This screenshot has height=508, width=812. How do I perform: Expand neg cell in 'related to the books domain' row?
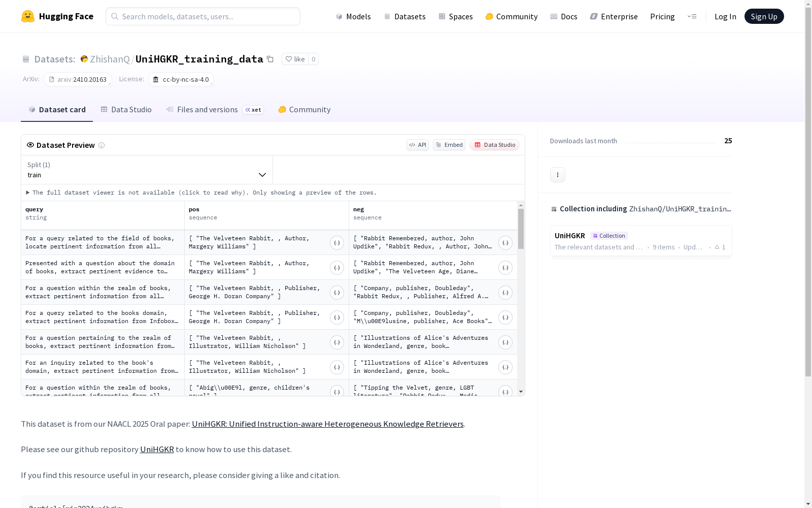[x=505, y=317]
